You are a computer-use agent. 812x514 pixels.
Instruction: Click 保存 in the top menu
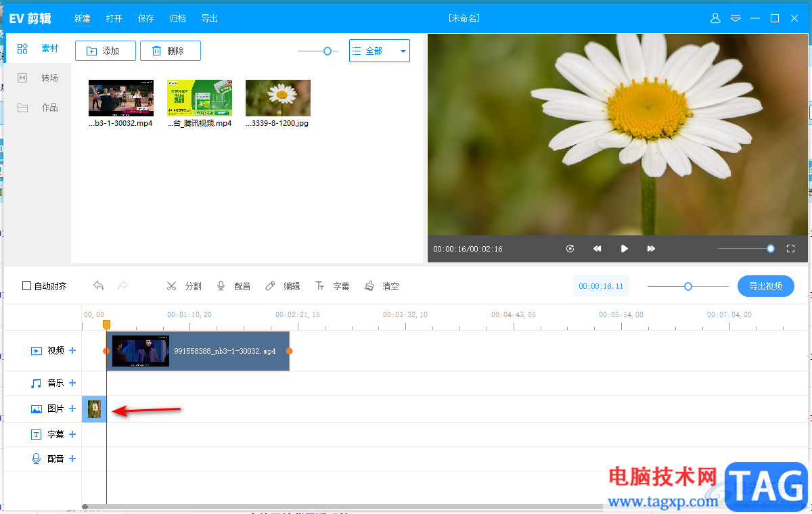[146, 19]
